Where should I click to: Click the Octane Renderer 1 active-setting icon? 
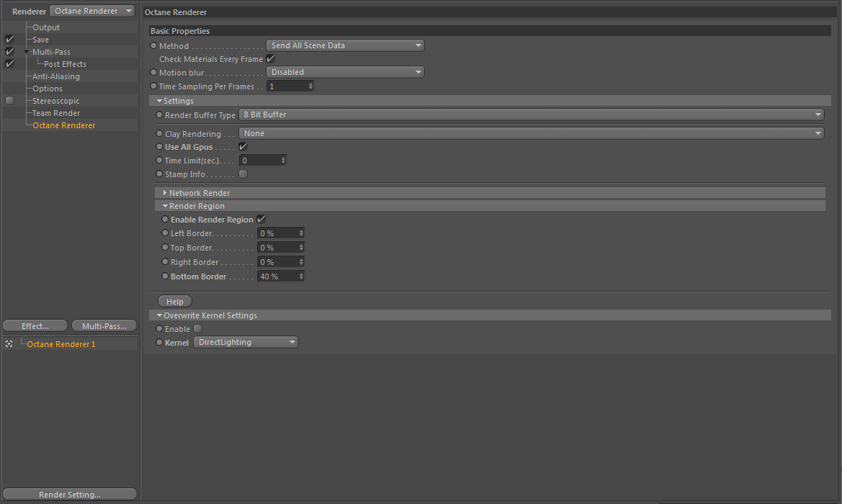(x=9, y=344)
